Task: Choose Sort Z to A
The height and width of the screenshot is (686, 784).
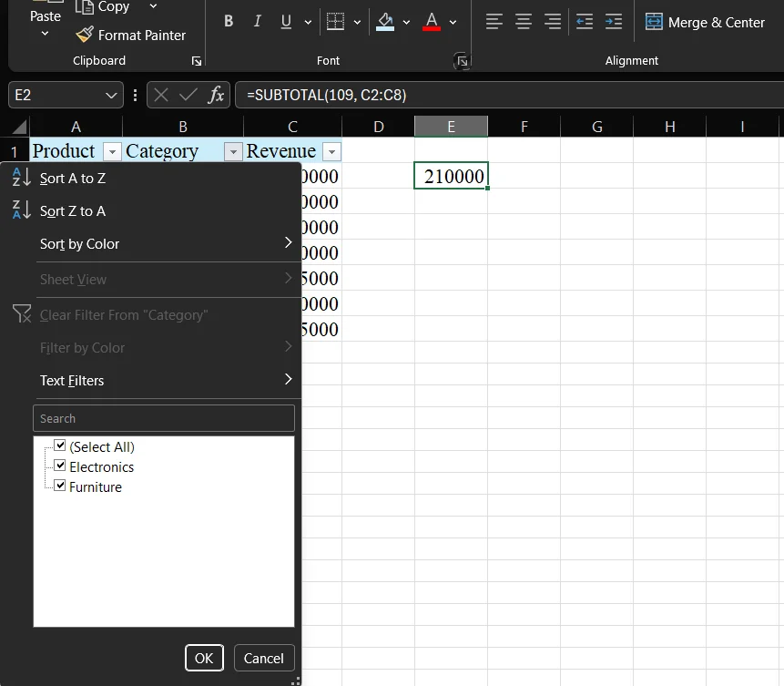Action: pos(150,211)
